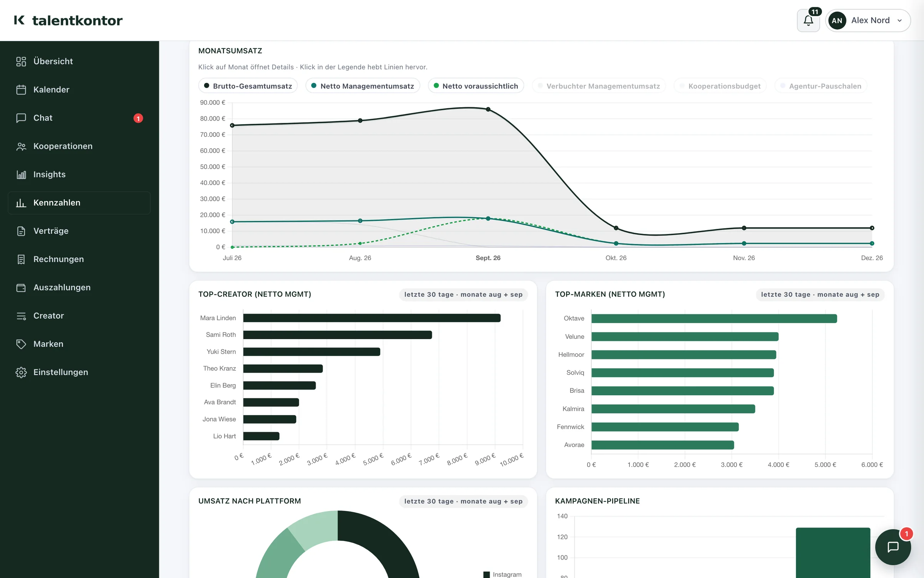The image size is (924, 578).
Task: Click the Chat speech bubble sidebar icon
Action: click(21, 118)
